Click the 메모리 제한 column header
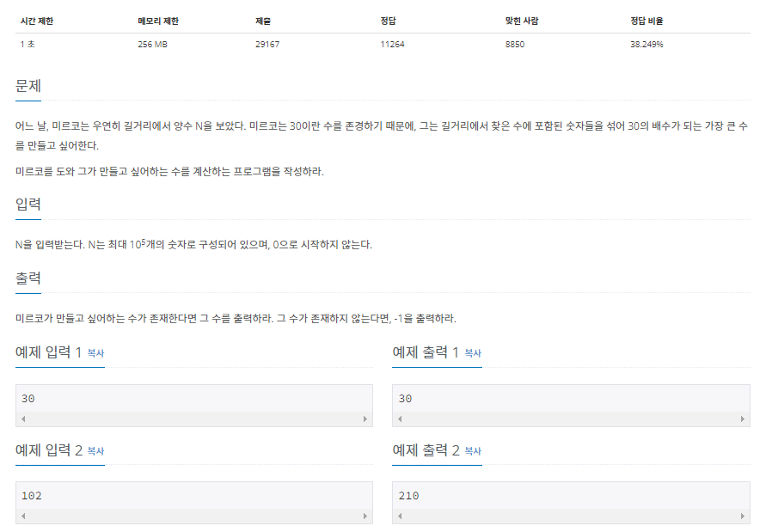 158,21
